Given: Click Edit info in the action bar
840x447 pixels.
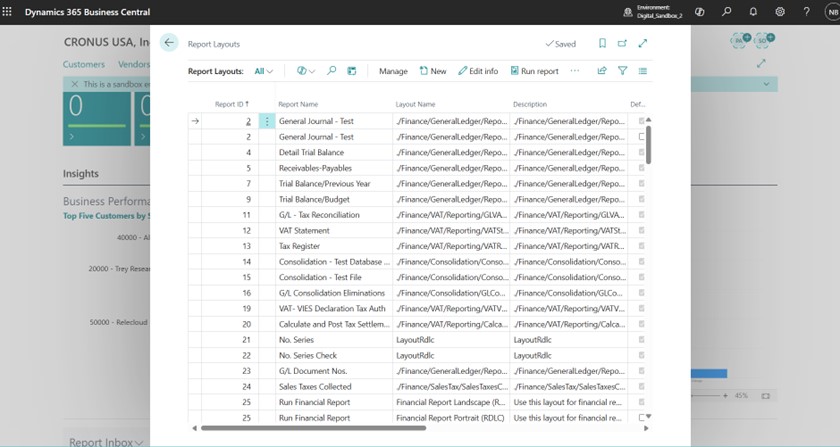Looking at the screenshot, I should tap(478, 71).
